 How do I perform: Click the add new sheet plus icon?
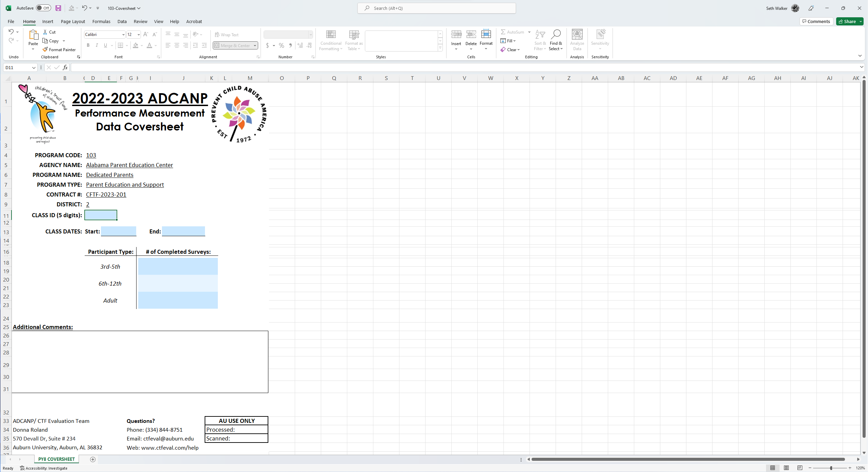point(93,459)
